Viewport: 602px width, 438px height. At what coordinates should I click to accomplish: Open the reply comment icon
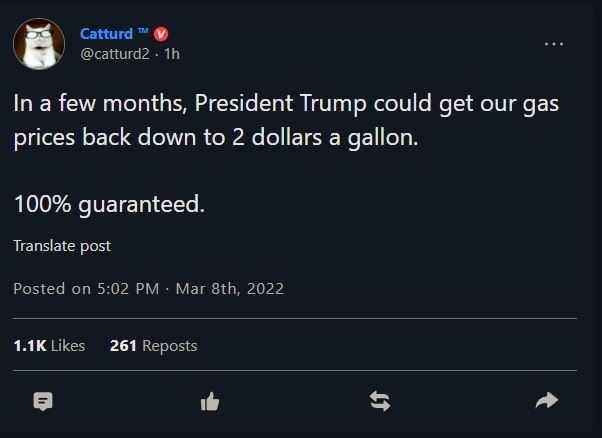pyautogui.click(x=43, y=401)
